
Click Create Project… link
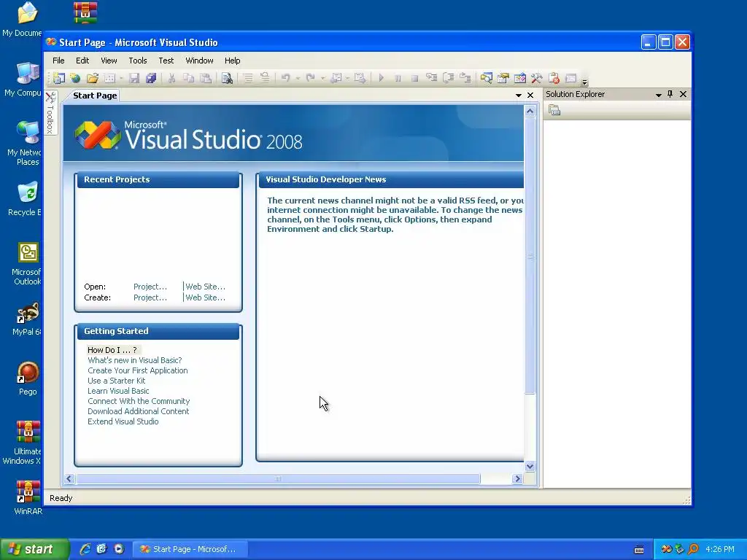click(x=150, y=297)
